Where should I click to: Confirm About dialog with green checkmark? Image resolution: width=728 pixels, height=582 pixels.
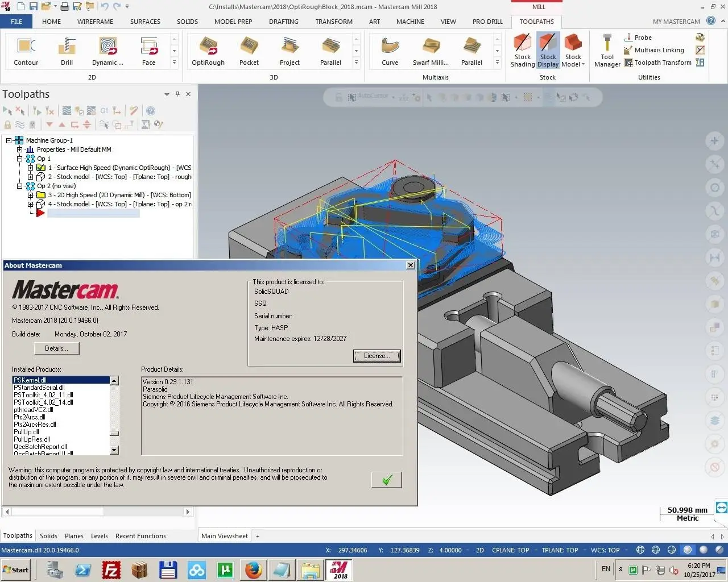[387, 480]
